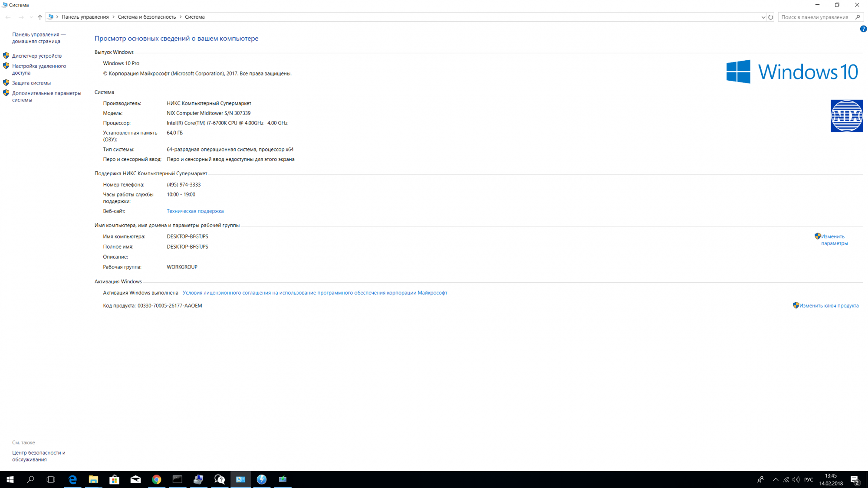Open Help via the blue question mark

863,29
